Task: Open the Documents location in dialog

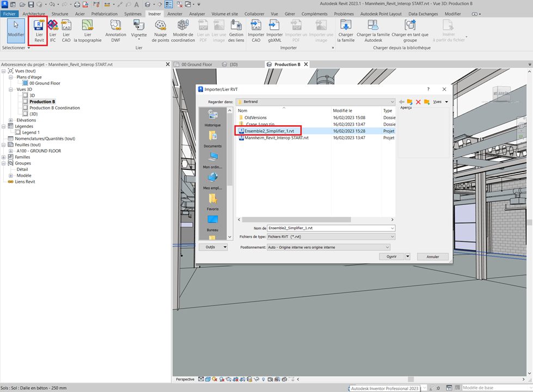Action: coord(212,139)
